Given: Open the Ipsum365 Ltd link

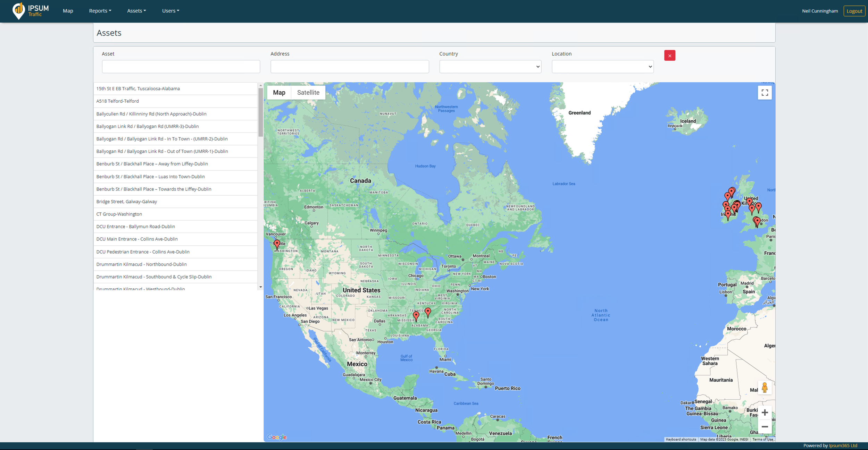Looking at the screenshot, I should click(843, 446).
